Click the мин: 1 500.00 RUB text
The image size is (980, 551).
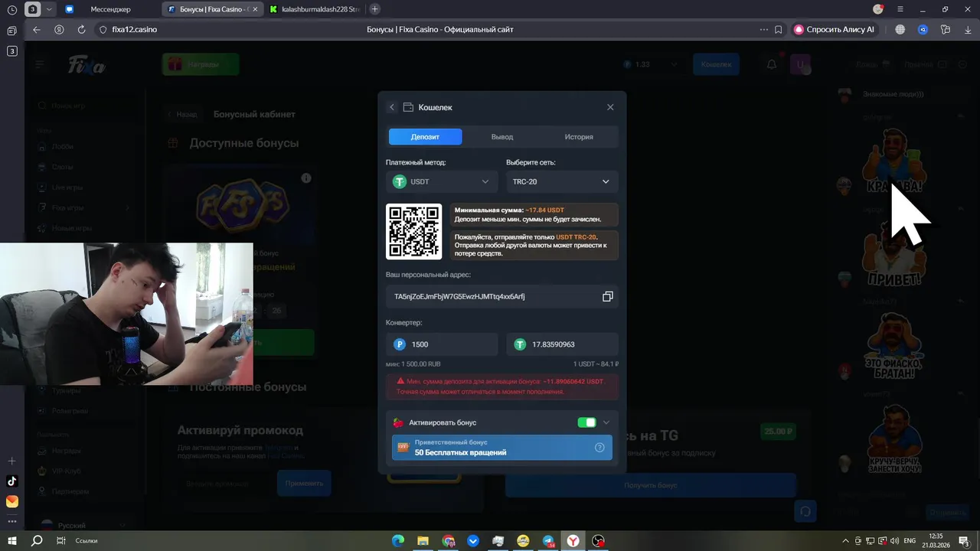click(x=413, y=364)
